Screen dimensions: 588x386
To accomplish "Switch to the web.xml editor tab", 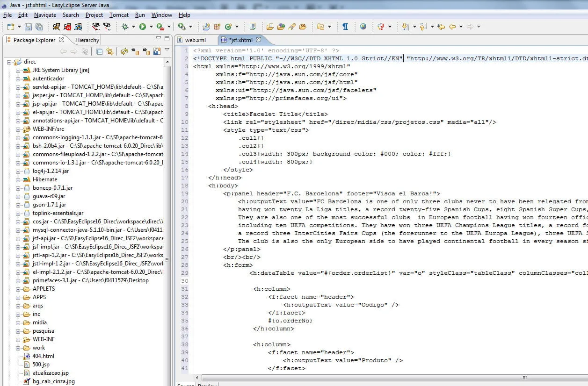I will click(x=195, y=40).
